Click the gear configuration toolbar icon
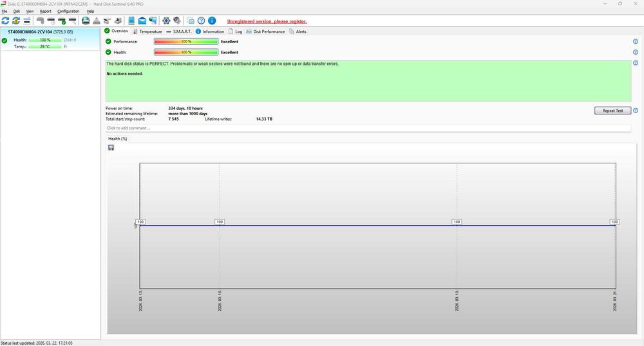The height and width of the screenshot is (346, 644). point(166,21)
